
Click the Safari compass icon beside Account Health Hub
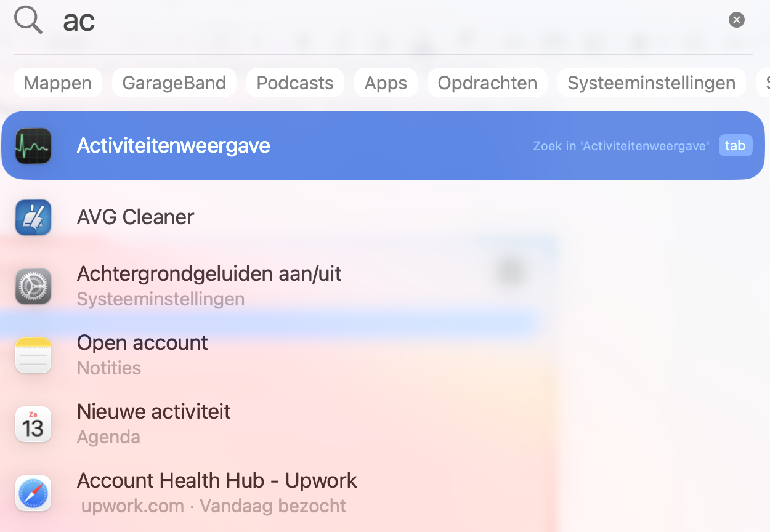33,493
